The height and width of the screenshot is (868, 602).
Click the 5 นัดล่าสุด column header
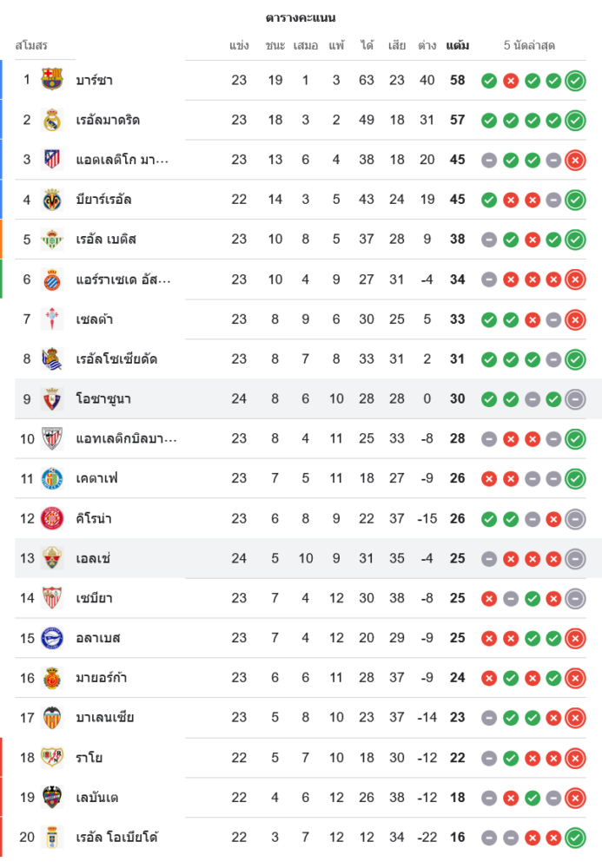click(x=529, y=45)
